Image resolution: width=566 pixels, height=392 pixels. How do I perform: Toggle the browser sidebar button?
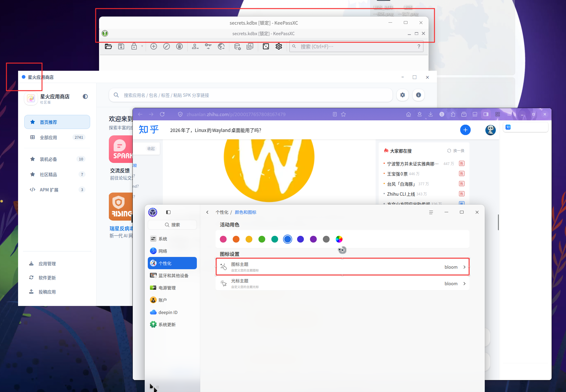point(486,114)
